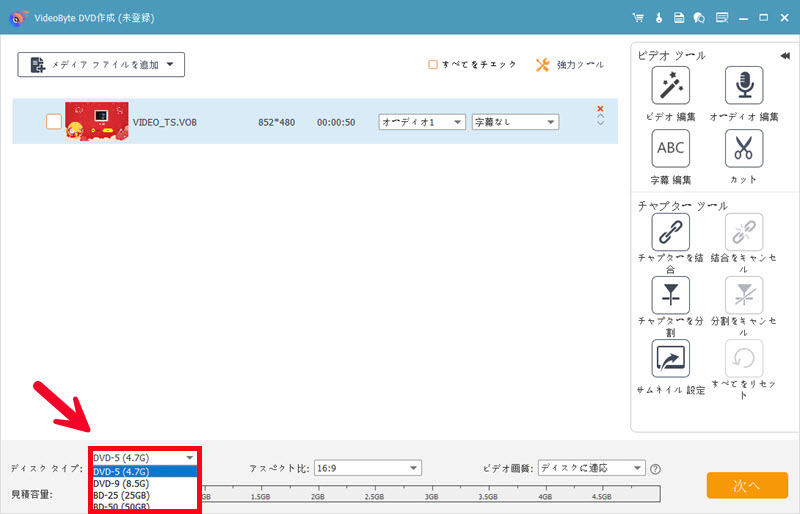The width and height of the screenshot is (800, 514).
Task: Open the 字幕なし subtitle dropdown
Action: click(514, 121)
